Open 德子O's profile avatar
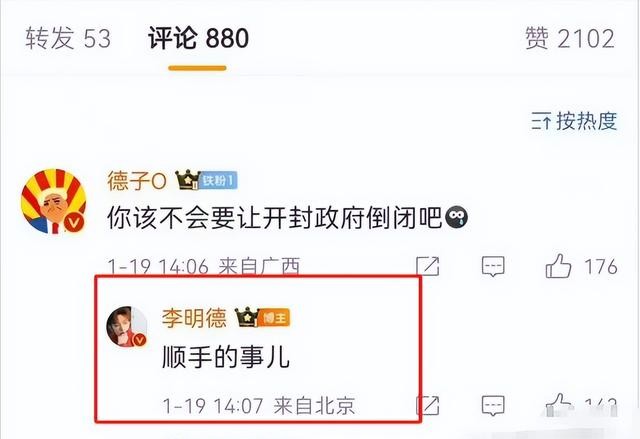640x439 pixels. pos(53,201)
